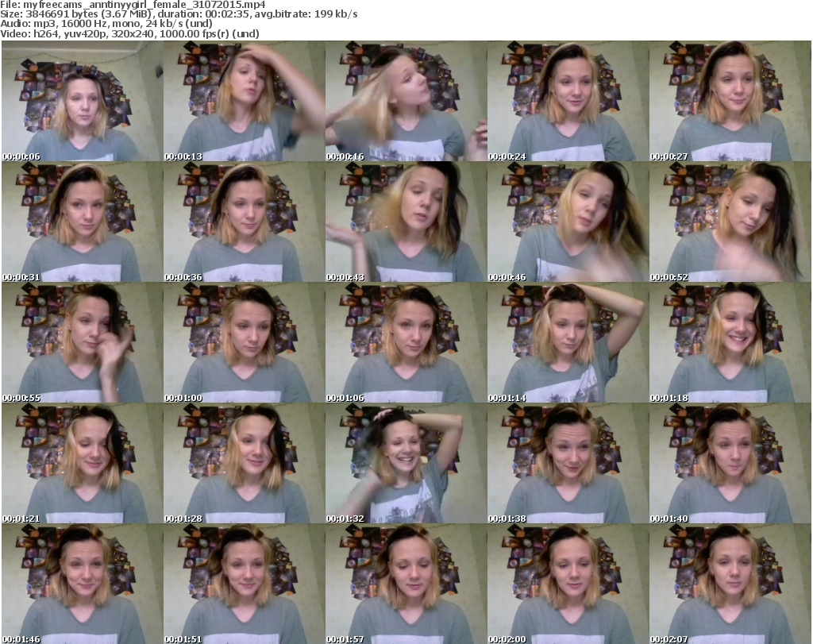Image resolution: width=813 pixels, height=644 pixels.
Task: Open the frame at 00:00:46
Action: (568, 222)
